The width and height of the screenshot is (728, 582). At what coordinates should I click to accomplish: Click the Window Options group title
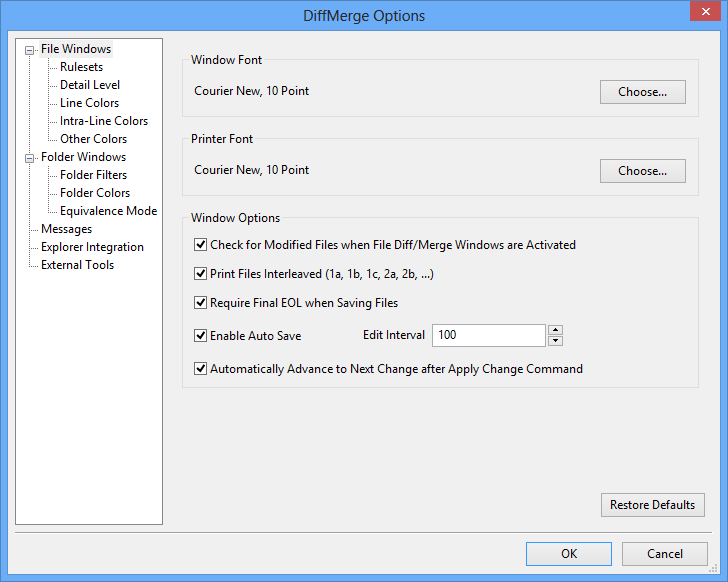[235, 218]
